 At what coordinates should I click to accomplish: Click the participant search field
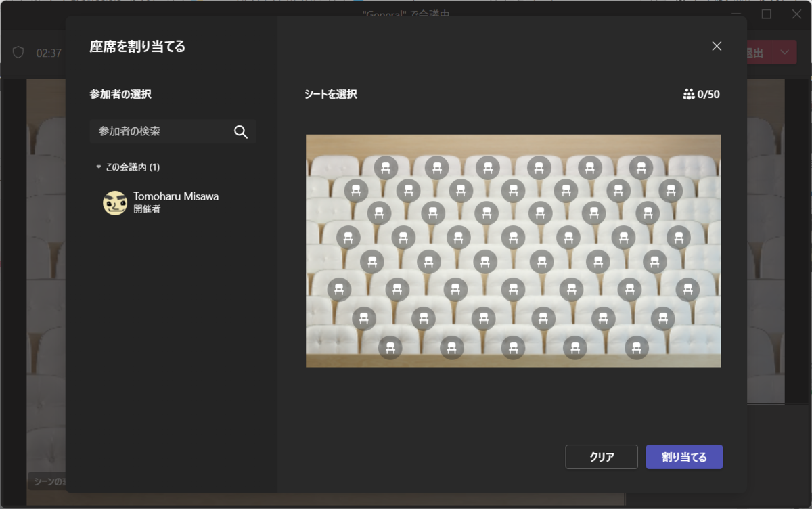tap(173, 131)
